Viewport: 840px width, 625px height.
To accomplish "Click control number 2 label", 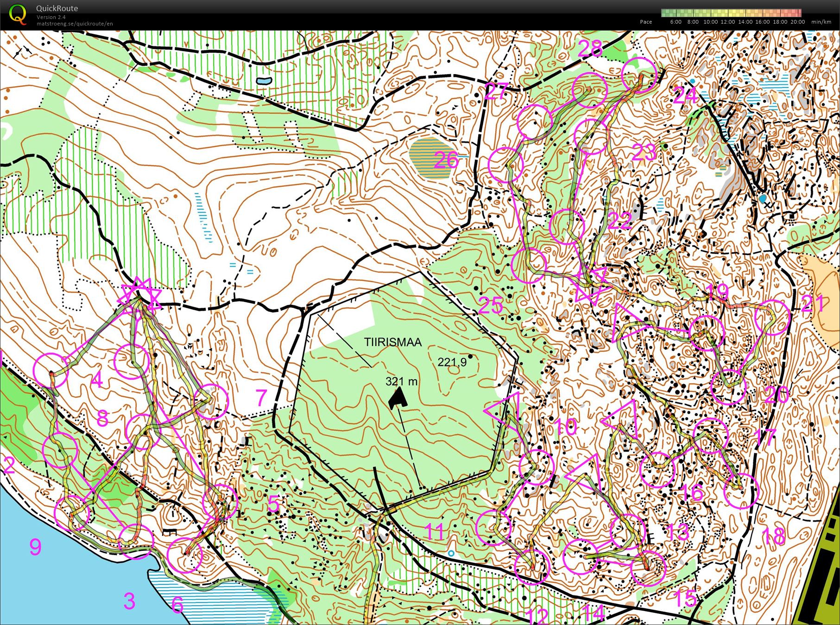I will point(9,465).
